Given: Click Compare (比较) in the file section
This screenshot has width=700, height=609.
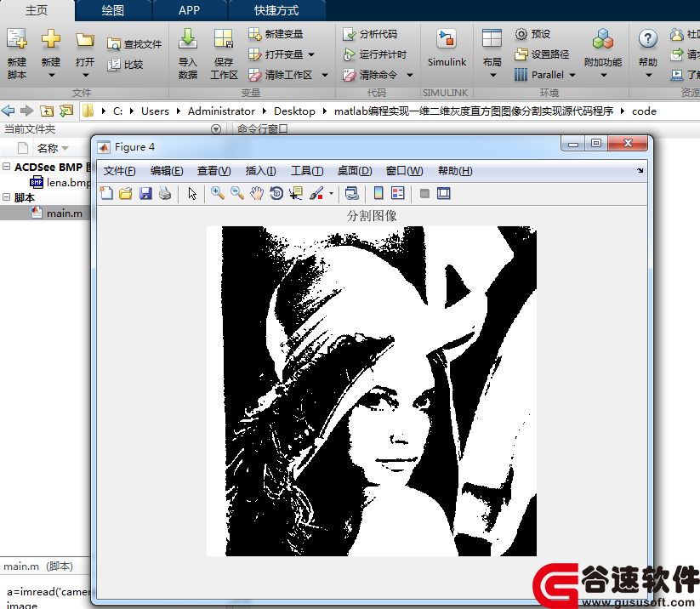Looking at the screenshot, I should point(125,65).
